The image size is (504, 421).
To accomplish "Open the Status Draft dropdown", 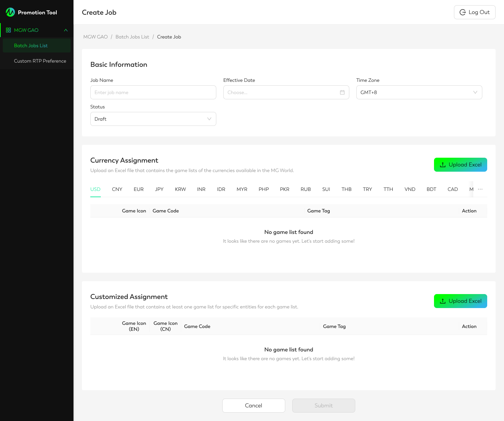I will [x=153, y=119].
